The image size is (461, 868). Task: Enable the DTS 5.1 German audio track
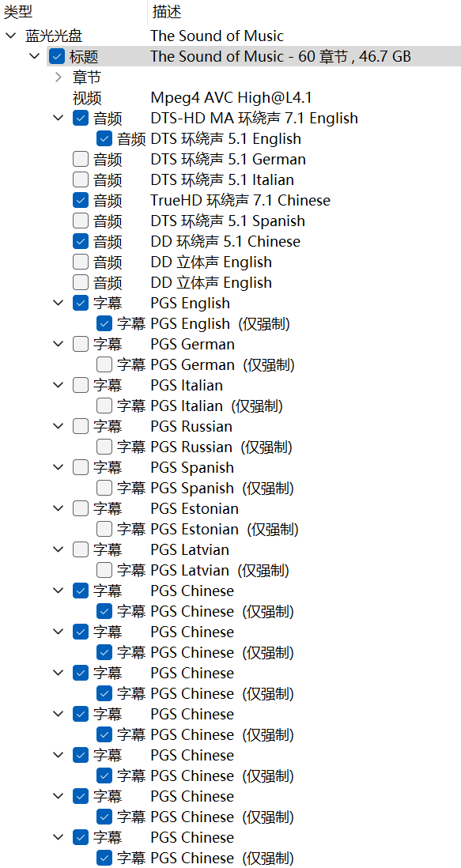tap(81, 160)
